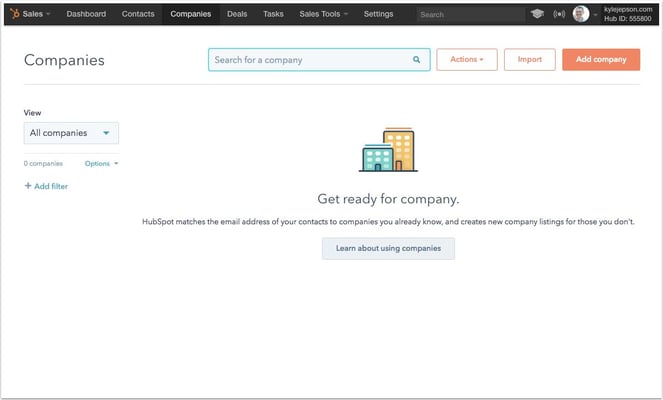Open the user profile avatar menu
Viewport: 663px width, 400px height.
pyautogui.click(x=581, y=14)
